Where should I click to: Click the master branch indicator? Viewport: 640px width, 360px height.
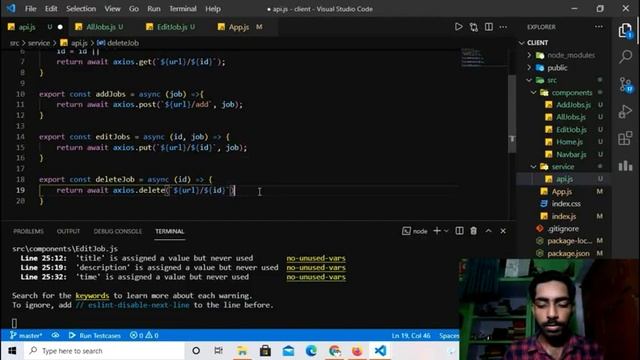click(x=26, y=336)
